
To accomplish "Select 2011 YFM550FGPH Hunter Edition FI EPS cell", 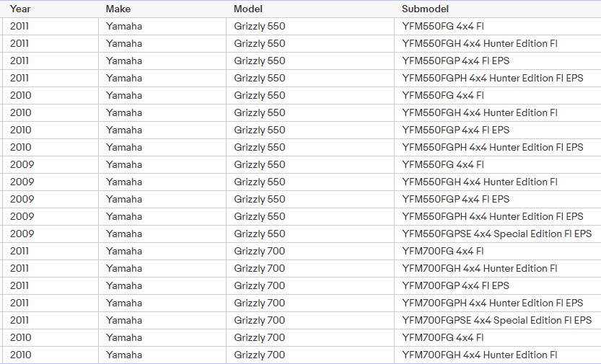I will 493,78.
